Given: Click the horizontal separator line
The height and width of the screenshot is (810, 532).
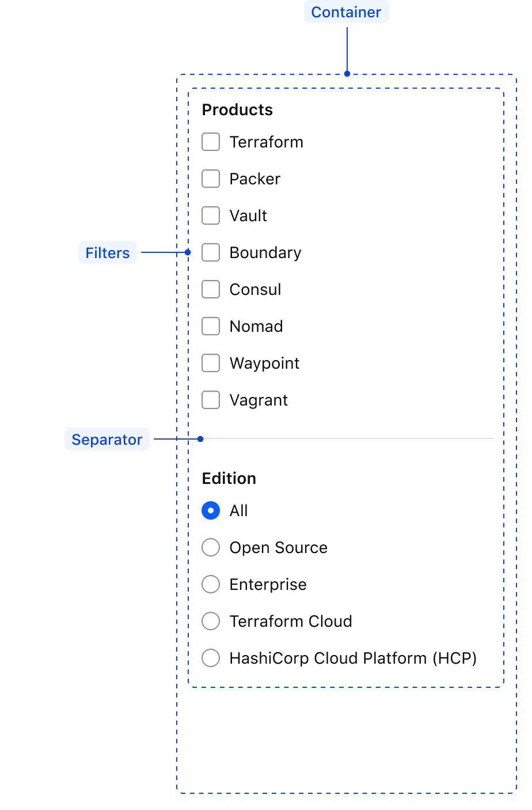Looking at the screenshot, I should [345, 438].
